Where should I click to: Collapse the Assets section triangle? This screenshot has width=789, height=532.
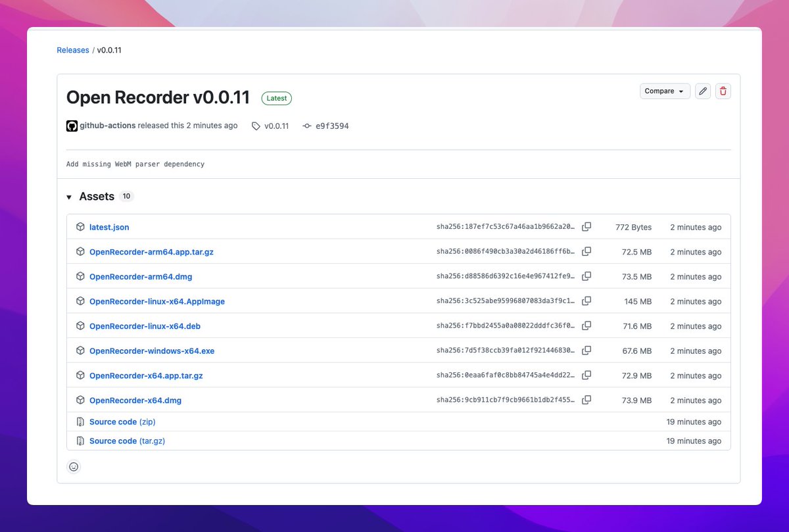coord(69,197)
